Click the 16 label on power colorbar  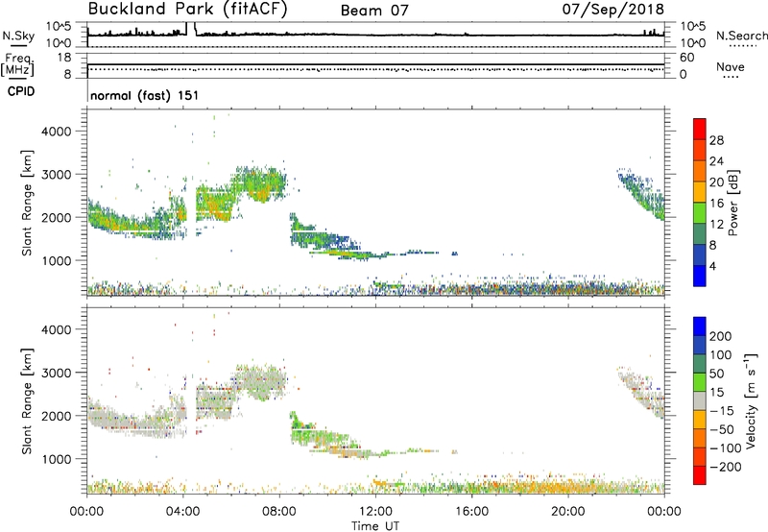(x=716, y=204)
